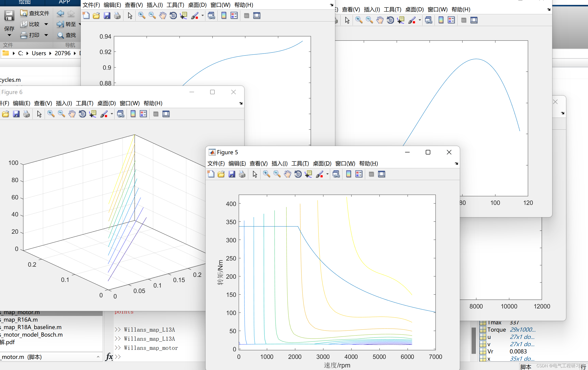The image size is (588, 370).
Task: Insert Colorbar in Figure 5
Action: point(348,174)
